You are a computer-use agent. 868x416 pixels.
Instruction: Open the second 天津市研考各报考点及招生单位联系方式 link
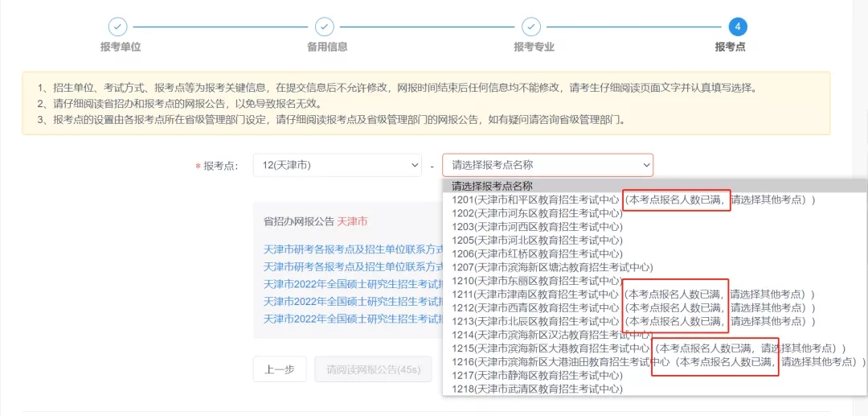click(x=353, y=266)
